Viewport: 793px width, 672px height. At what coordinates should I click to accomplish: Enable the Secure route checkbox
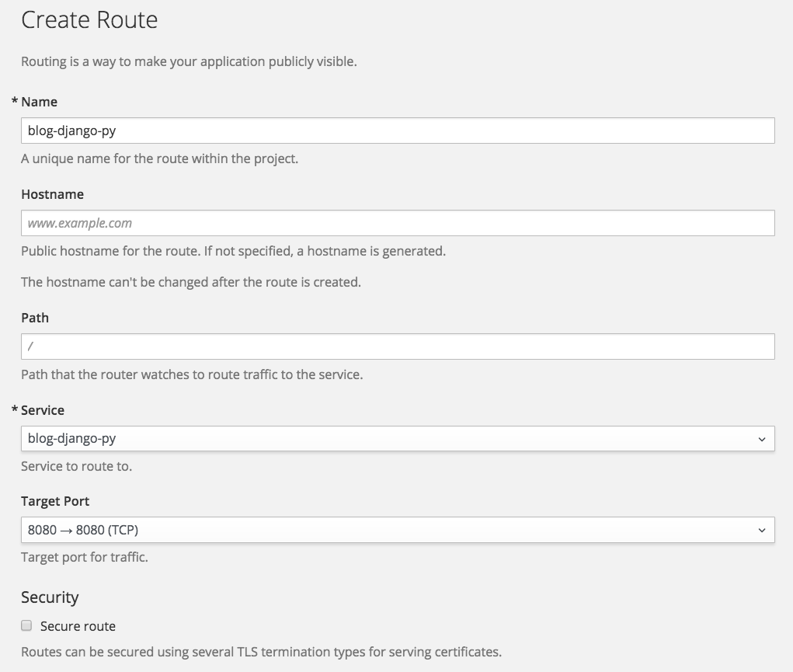tap(26, 625)
